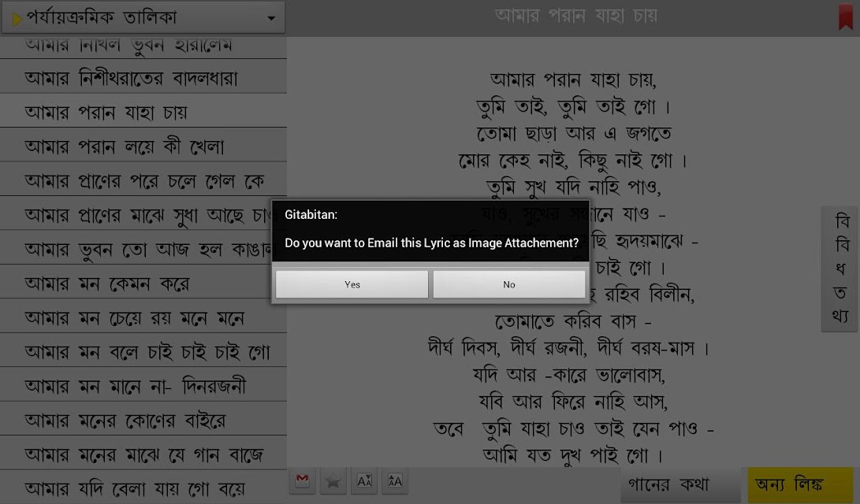This screenshot has width=860, height=504.
Task: Click lyric line আমি যত দুখ পাই গো
Action: (574, 454)
